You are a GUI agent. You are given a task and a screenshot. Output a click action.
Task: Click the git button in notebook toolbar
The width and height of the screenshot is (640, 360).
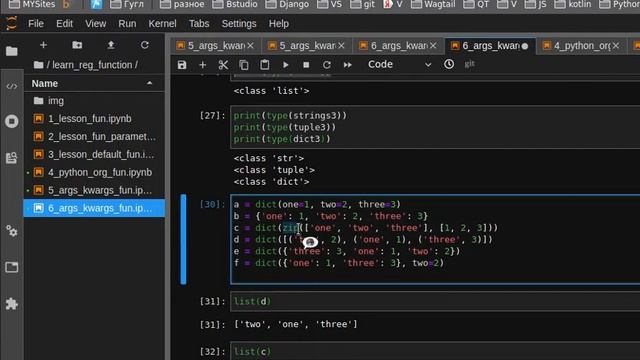469,64
